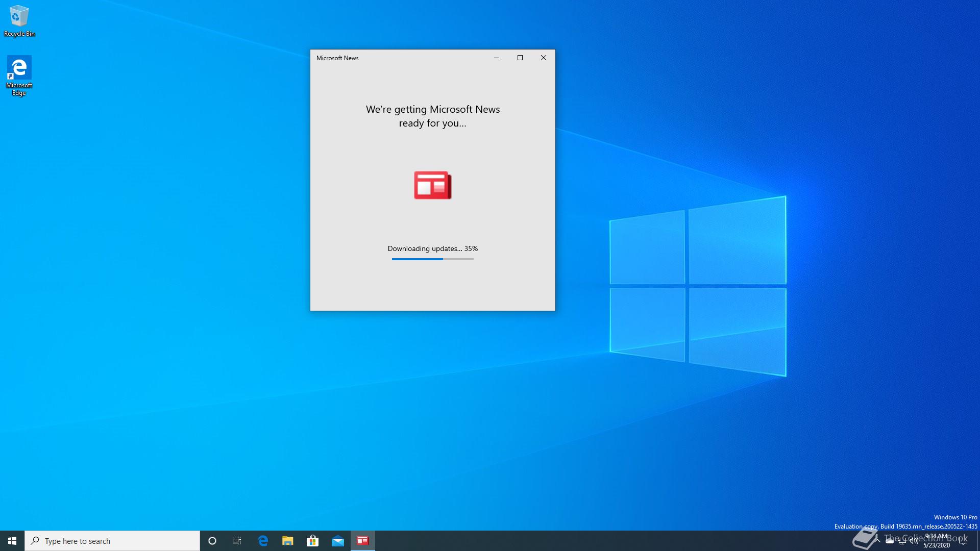Click the Downloading updates progress bar

point(433,259)
